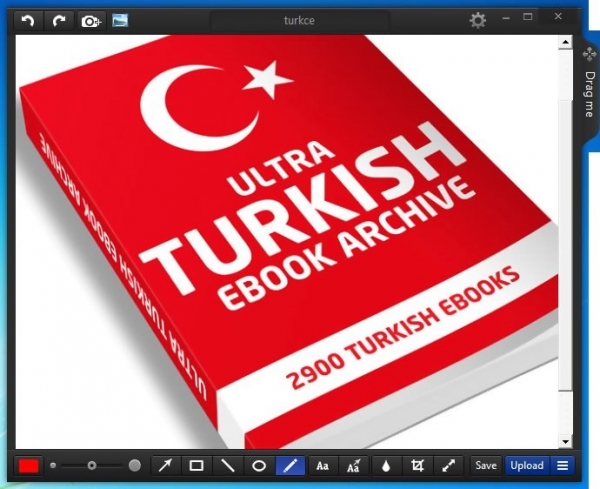Click the line thickness slider handle
Image resolution: width=600 pixels, height=489 pixels.
click(91, 466)
